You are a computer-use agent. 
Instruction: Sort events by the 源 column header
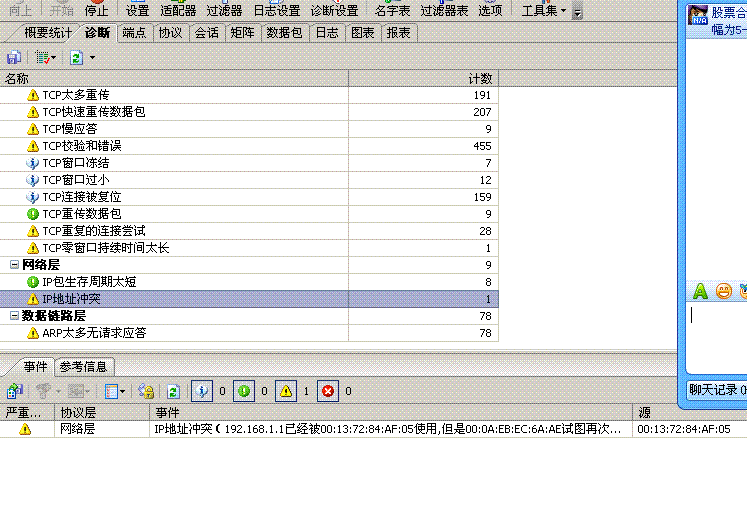[690, 413]
